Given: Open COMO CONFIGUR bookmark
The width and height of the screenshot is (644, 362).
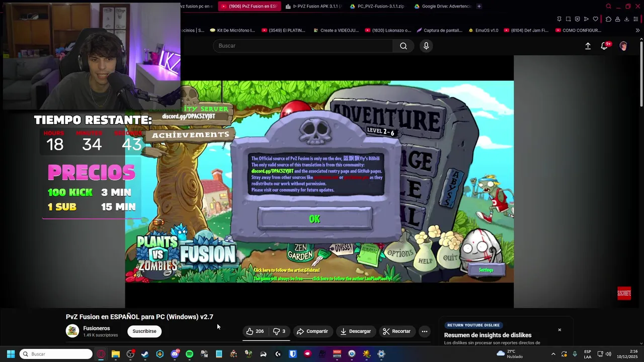Looking at the screenshot, I should pos(579,30).
